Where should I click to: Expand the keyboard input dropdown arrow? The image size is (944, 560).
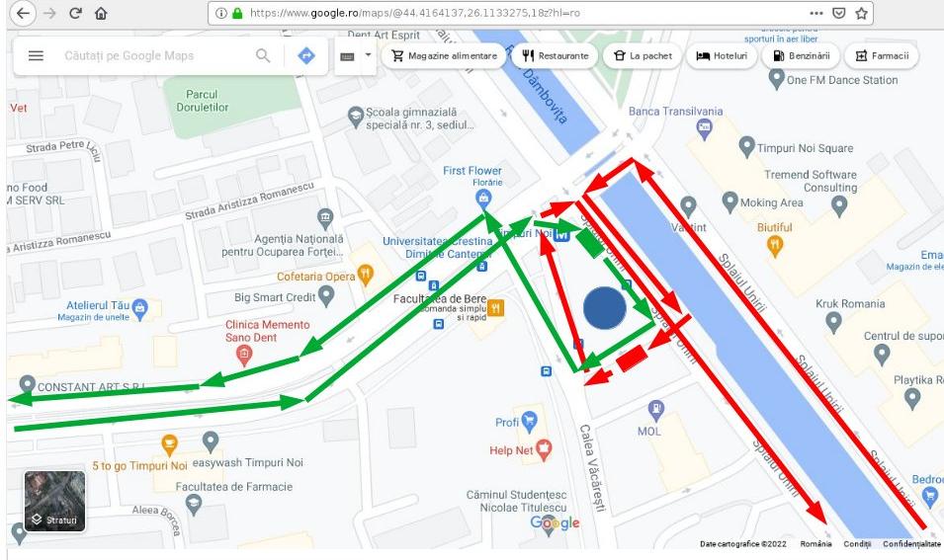click(368, 54)
